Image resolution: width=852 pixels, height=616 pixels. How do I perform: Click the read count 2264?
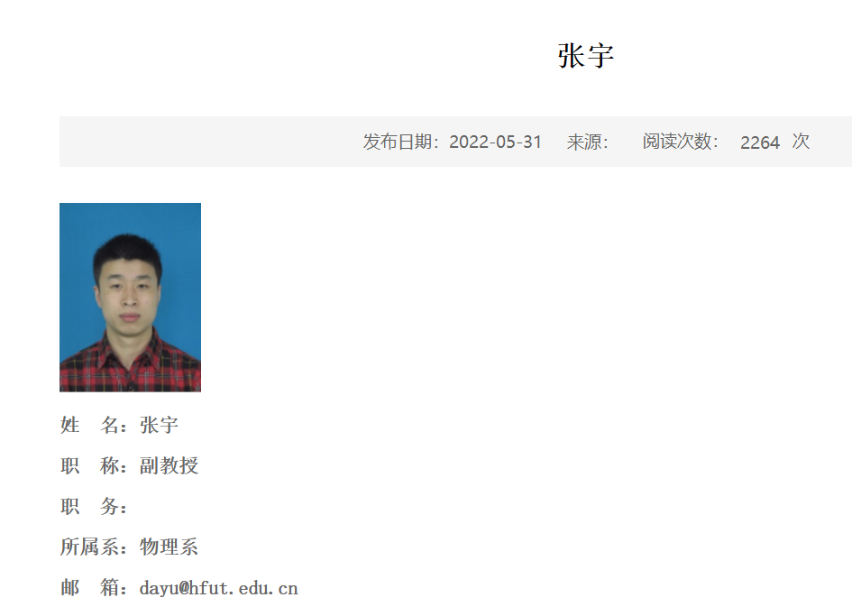(x=760, y=143)
